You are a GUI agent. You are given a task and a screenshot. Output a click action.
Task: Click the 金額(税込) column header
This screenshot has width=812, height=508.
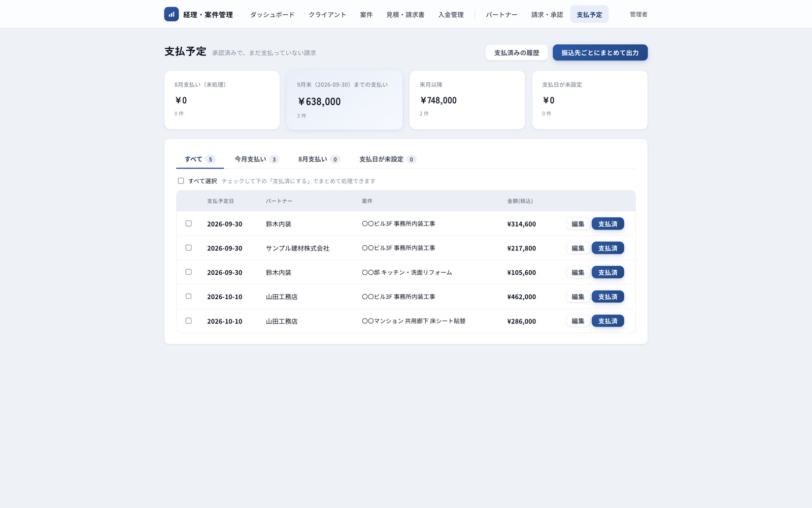pyautogui.click(x=520, y=201)
